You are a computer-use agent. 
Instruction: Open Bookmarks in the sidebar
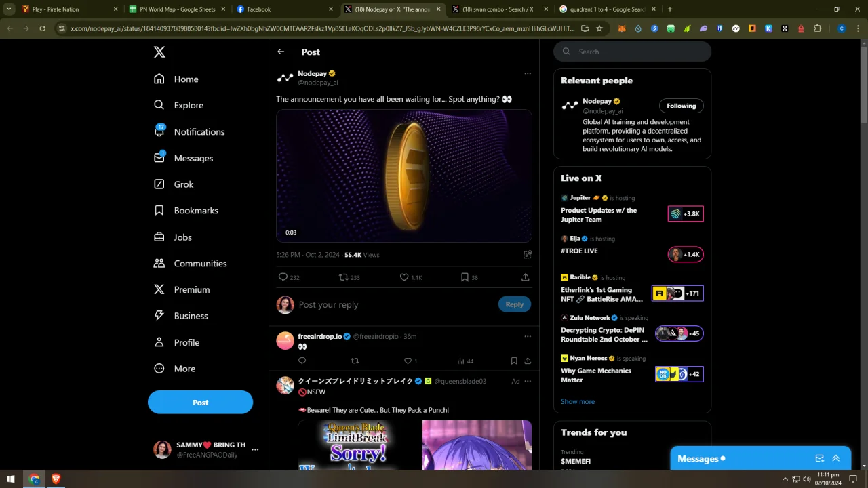click(186, 211)
